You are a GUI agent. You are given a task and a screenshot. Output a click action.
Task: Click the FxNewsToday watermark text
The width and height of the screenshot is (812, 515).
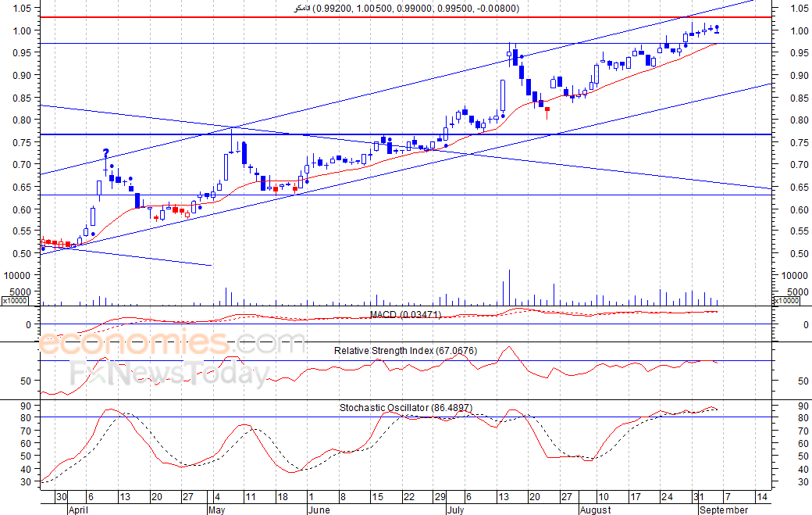coord(169,376)
